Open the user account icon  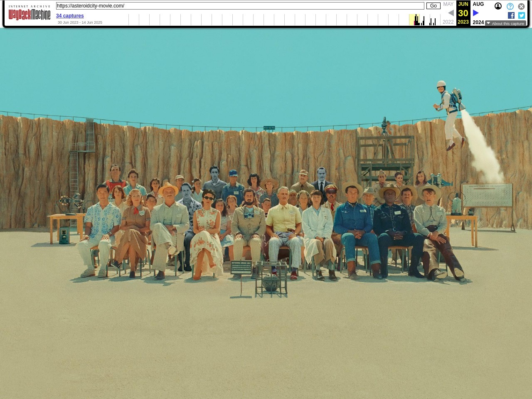[498, 6]
